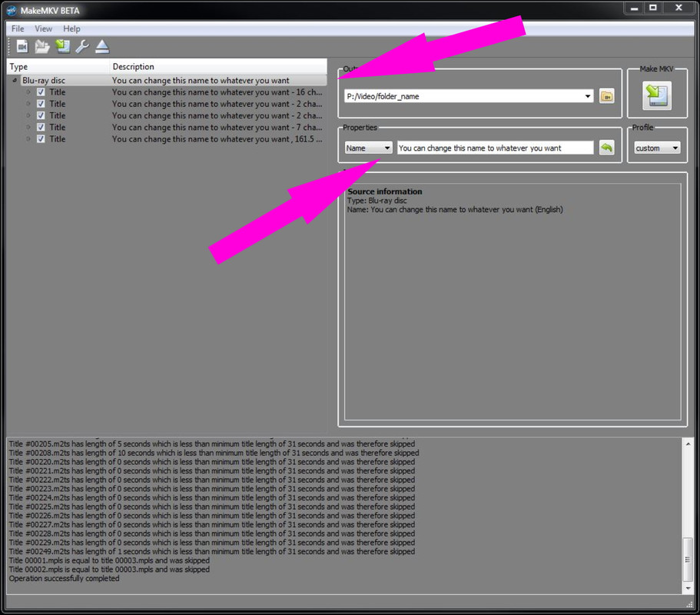Image resolution: width=700 pixels, height=615 pixels.
Task: Click the Open Disc toolbar icon
Action: click(22, 46)
